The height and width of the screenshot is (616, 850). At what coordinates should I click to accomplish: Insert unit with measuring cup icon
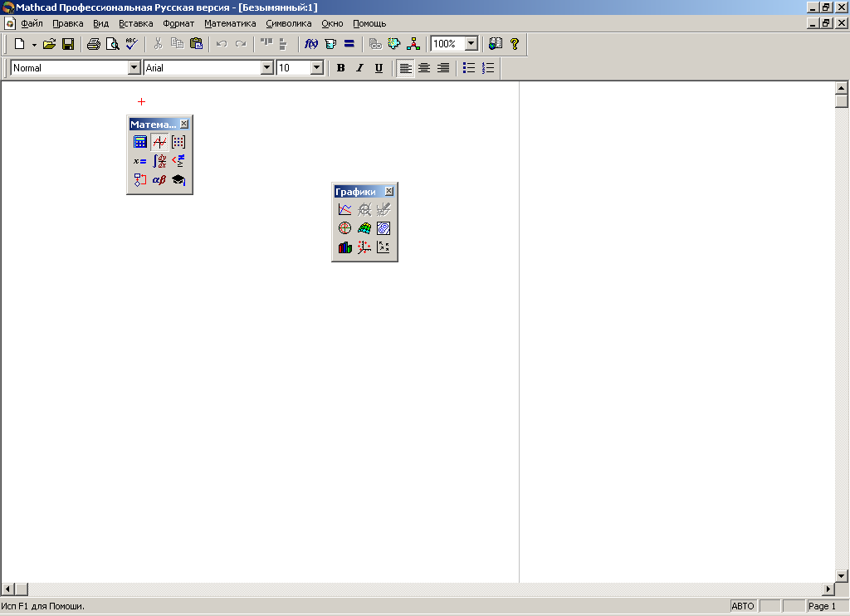(x=330, y=44)
